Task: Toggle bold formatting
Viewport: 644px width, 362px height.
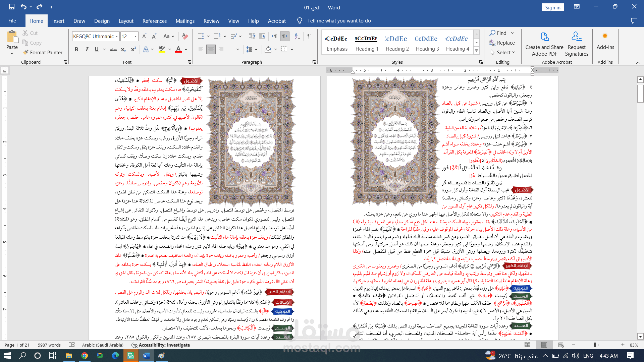Action: 76,49
